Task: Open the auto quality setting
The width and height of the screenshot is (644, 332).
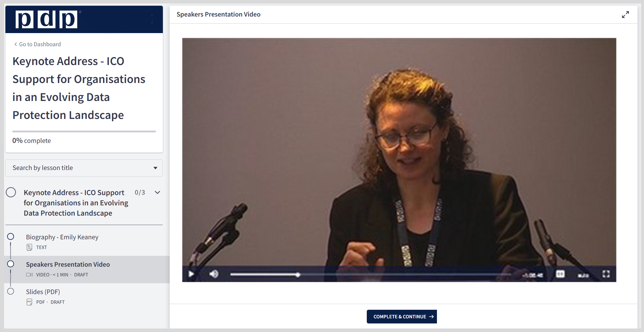Action: (583, 275)
